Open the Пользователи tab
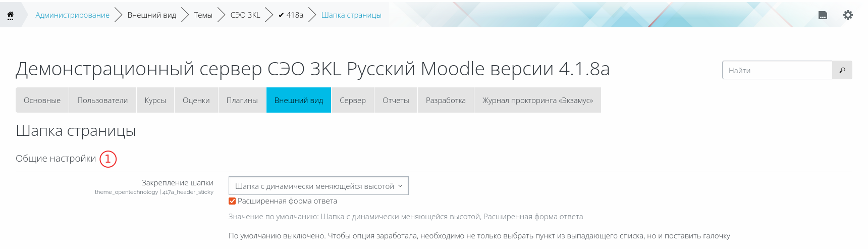This screenshot has height=249, width=868. coord(102,100)
